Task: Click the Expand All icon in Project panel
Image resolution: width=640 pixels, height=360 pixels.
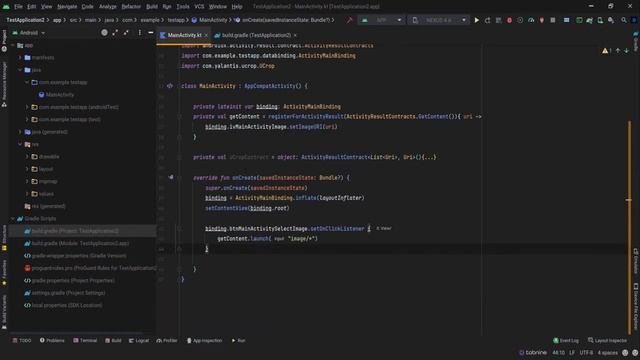Action: point(115,33)
